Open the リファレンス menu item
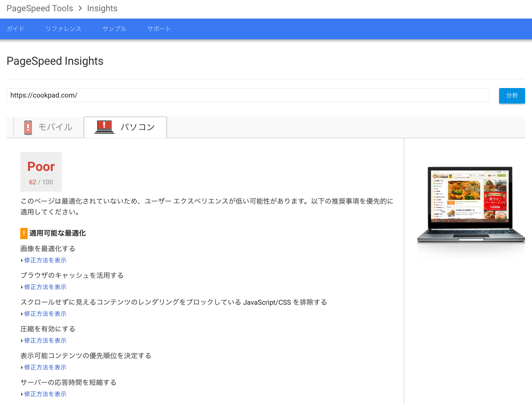 point(63,29)
